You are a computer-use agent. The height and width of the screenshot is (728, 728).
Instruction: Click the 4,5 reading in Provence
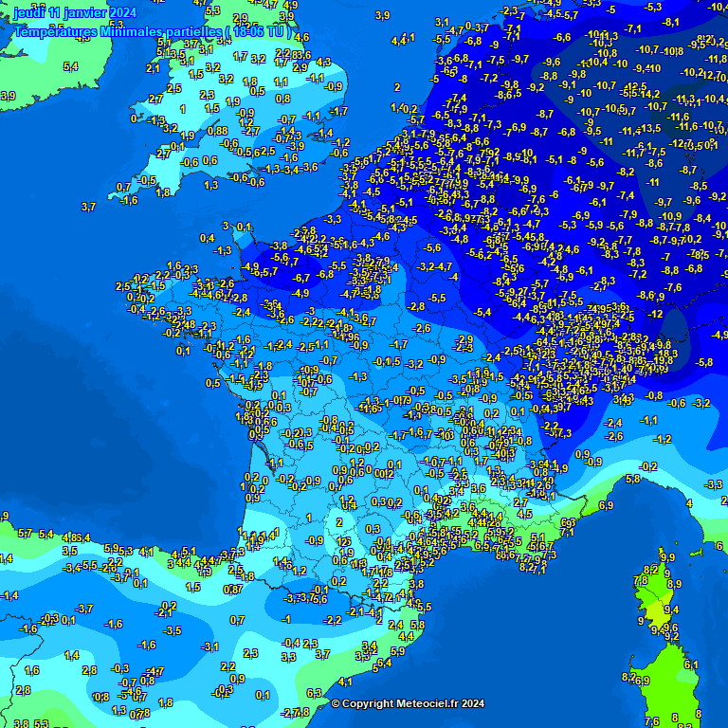(x=524, y=515)
